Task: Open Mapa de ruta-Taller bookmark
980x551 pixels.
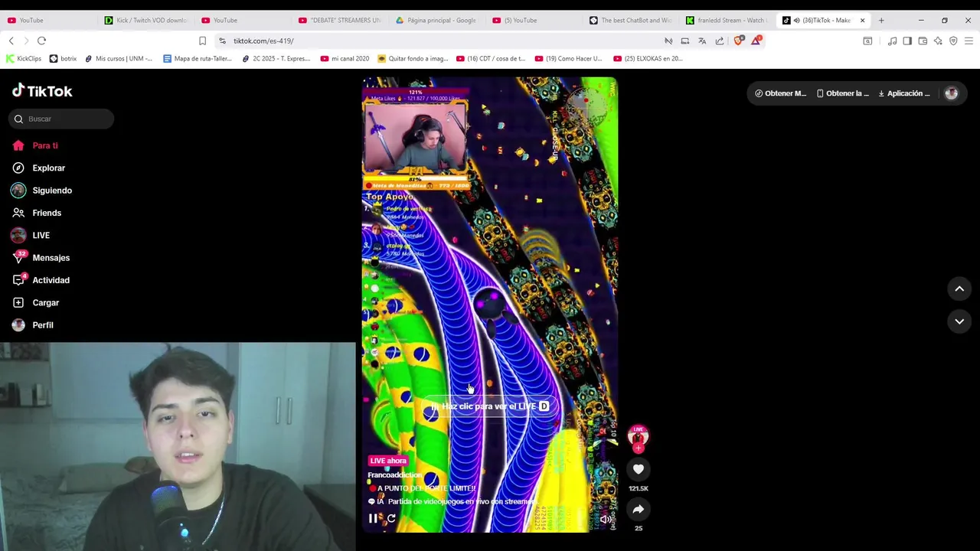Action: (x=199, y=58)
